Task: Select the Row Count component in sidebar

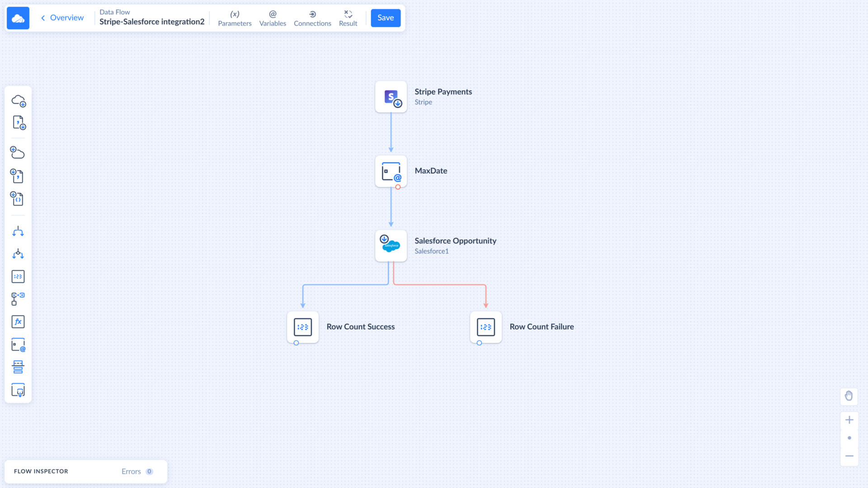Action: coord(18,277)
